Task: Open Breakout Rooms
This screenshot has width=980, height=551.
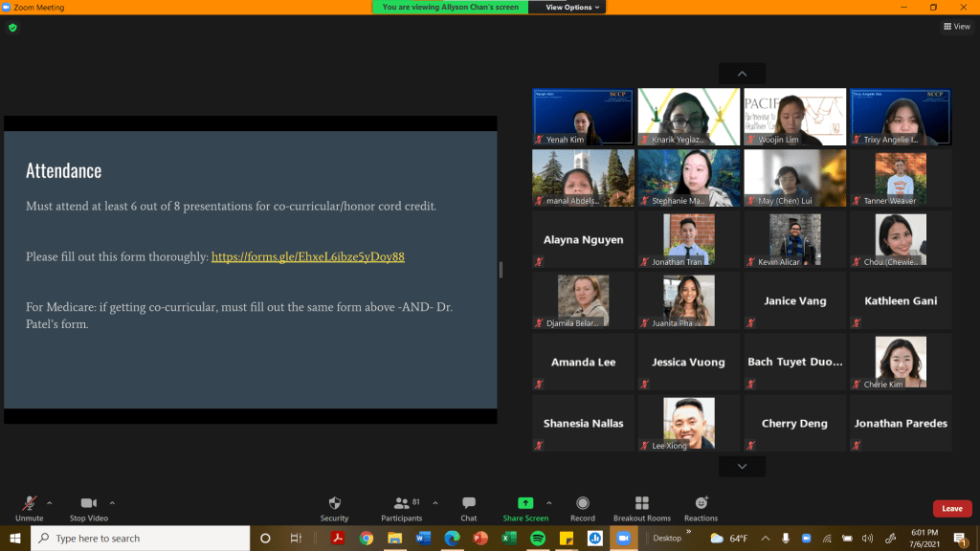Action: pyautogui.click(x=641, y=503)
